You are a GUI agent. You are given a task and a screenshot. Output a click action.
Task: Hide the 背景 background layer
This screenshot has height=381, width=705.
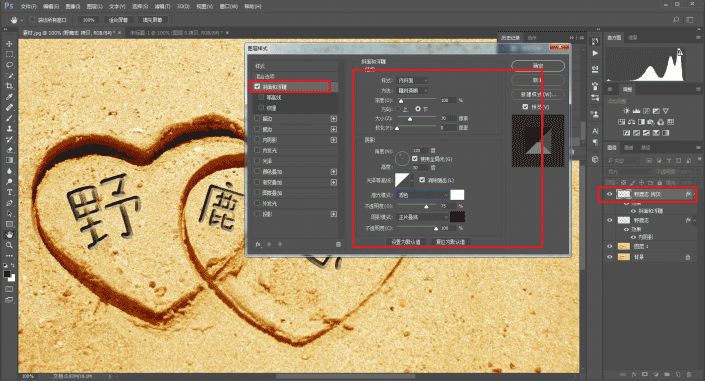610,257
